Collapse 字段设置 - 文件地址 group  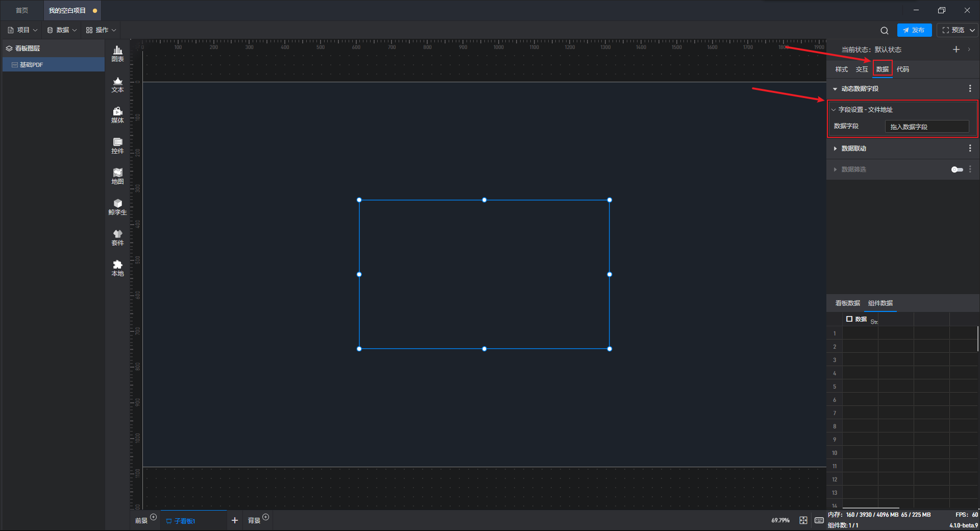[x=834, y=110]
